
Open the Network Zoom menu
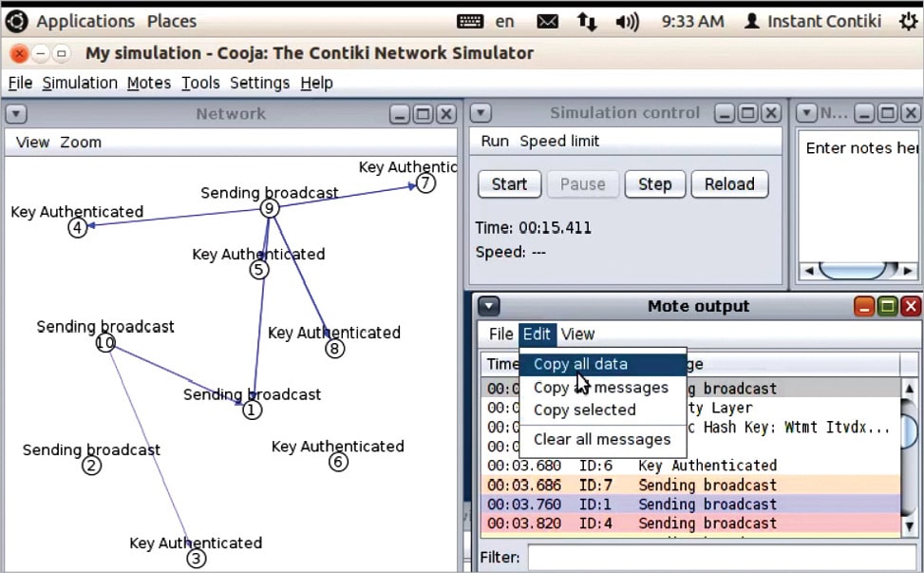pyautogui.click(x=81, y=143)
